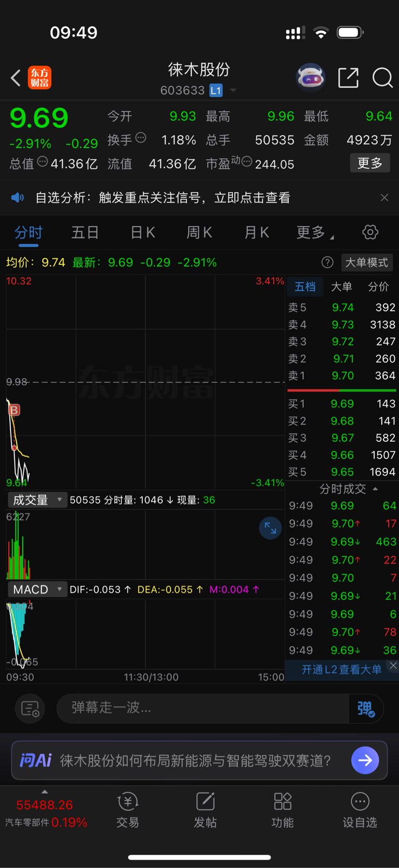The width and height of the screenshot is (399, 868).
Task: Open 发帖 post icon
Action: [x=205, y=811]
